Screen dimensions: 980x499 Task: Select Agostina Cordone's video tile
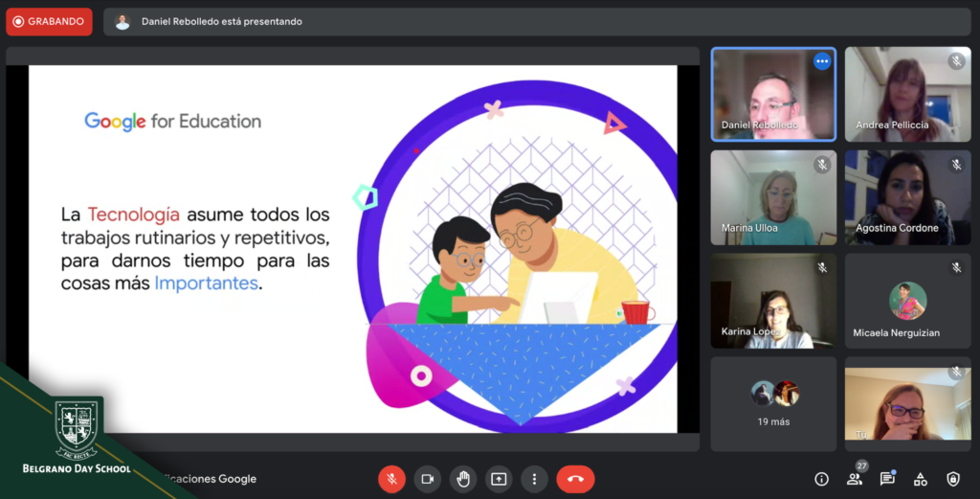[x=907, y=197]
